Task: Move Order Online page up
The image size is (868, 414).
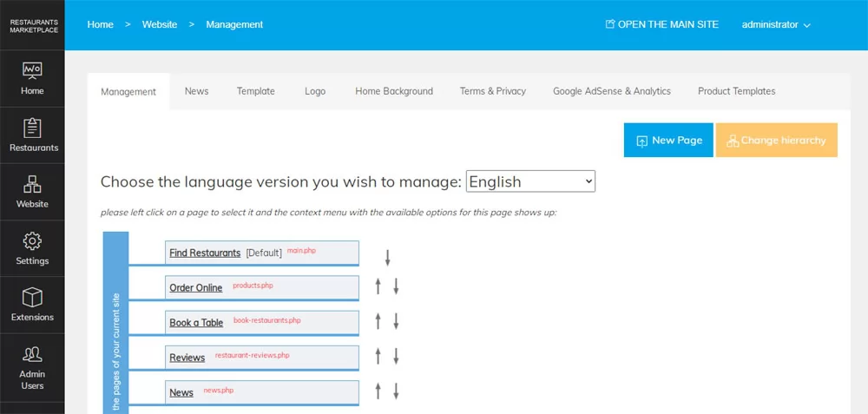Action: [378, 286]
